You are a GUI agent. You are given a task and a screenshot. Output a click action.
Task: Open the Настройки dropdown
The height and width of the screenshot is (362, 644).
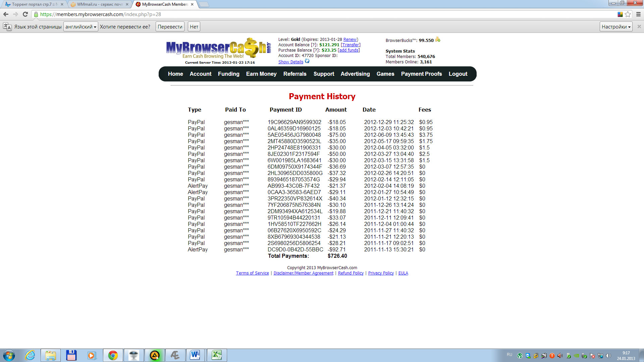[616, 27]
